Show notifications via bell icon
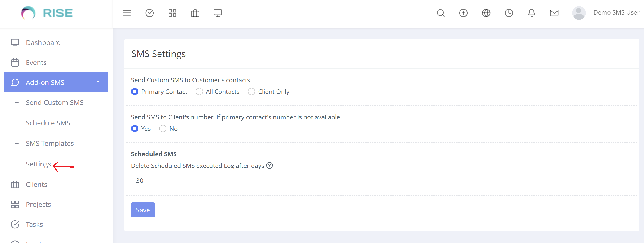644x243 pixels. pos(531,13)
